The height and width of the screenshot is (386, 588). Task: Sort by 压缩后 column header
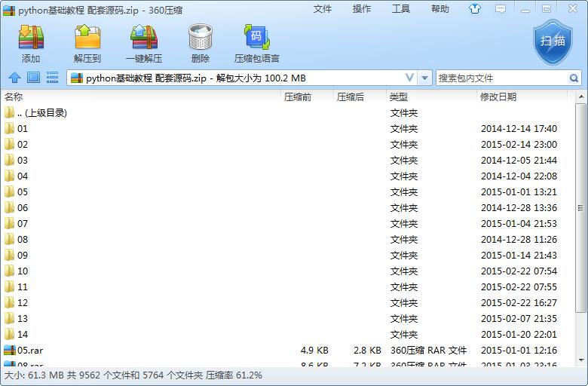point(351,96)
